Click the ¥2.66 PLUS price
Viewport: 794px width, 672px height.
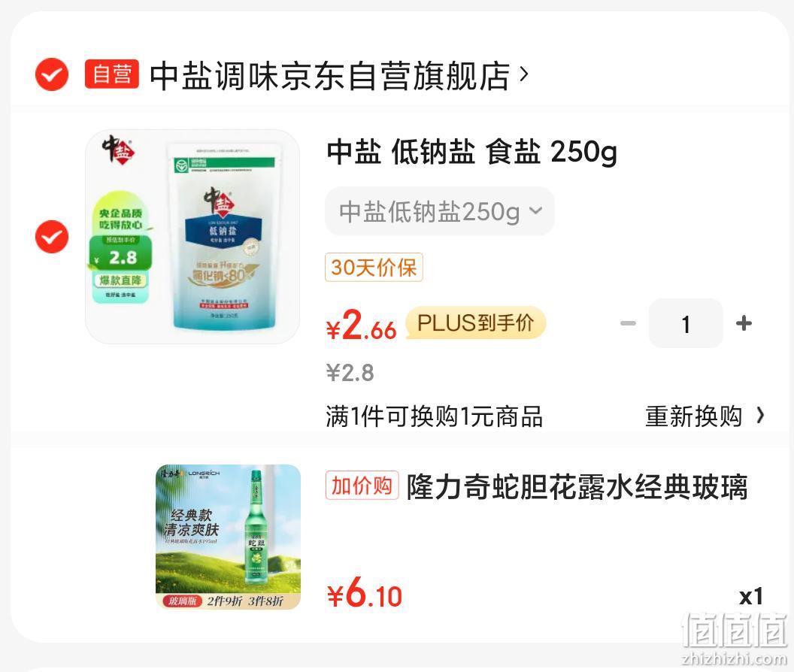(x=362, y=325)
